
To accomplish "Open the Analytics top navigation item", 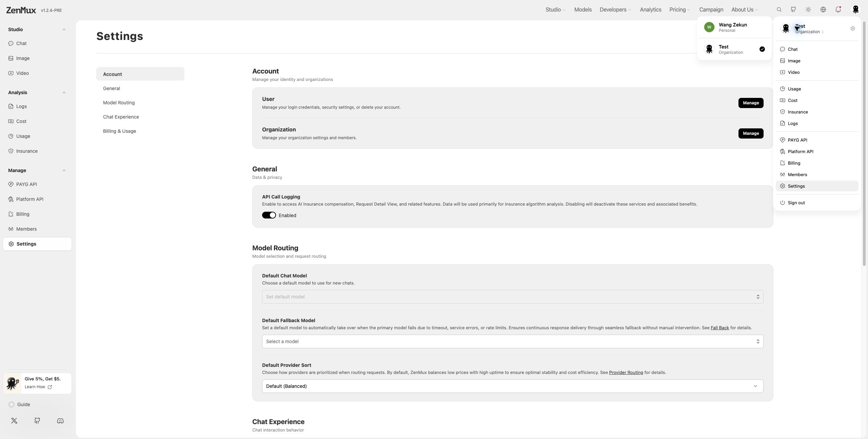I will 650,9.
